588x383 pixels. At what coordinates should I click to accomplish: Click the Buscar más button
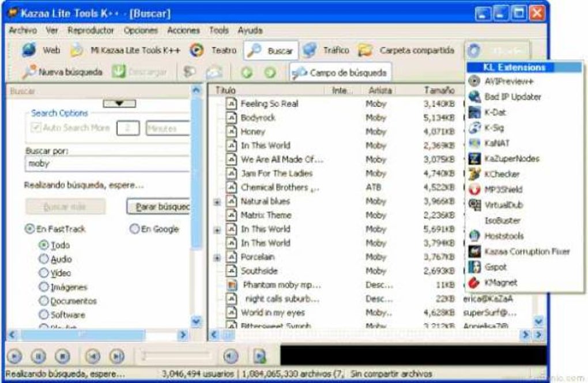65,206
